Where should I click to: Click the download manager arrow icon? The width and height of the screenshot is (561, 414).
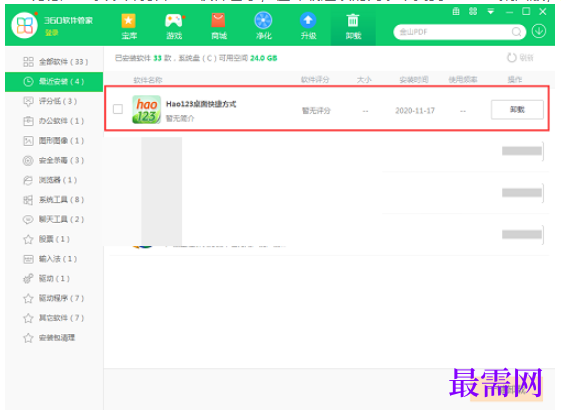[x=538, y=31]
